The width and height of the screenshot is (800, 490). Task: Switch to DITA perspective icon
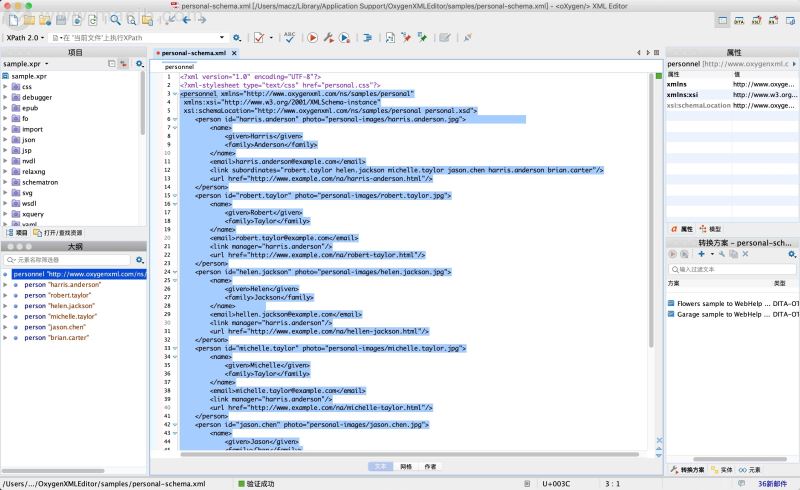739,20
